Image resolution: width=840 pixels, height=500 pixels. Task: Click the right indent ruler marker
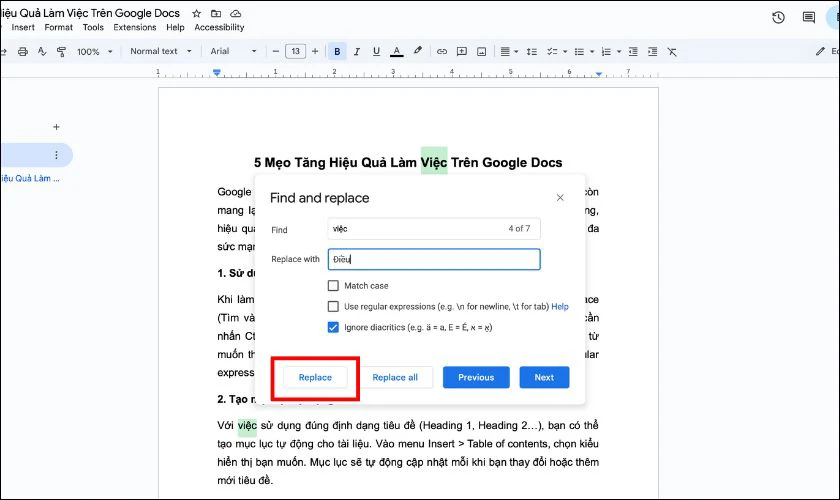point(599,73)
